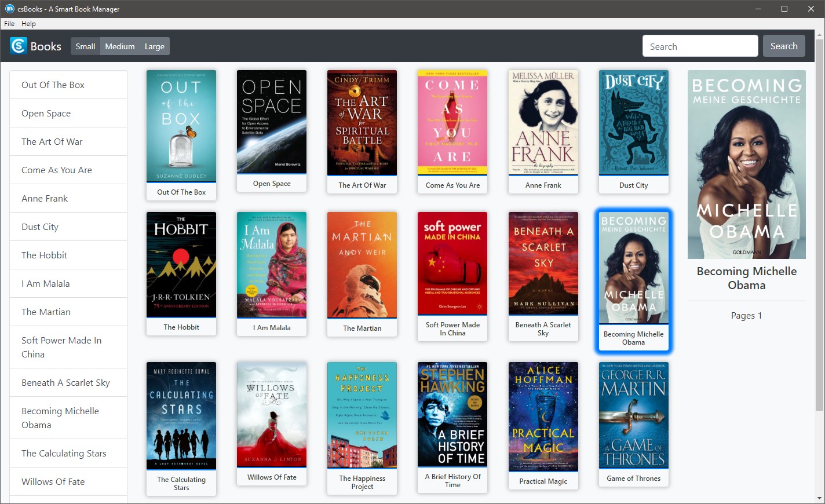
Task: Select I Am Malala in sidebar list
Action: click(x=68, y=283)
